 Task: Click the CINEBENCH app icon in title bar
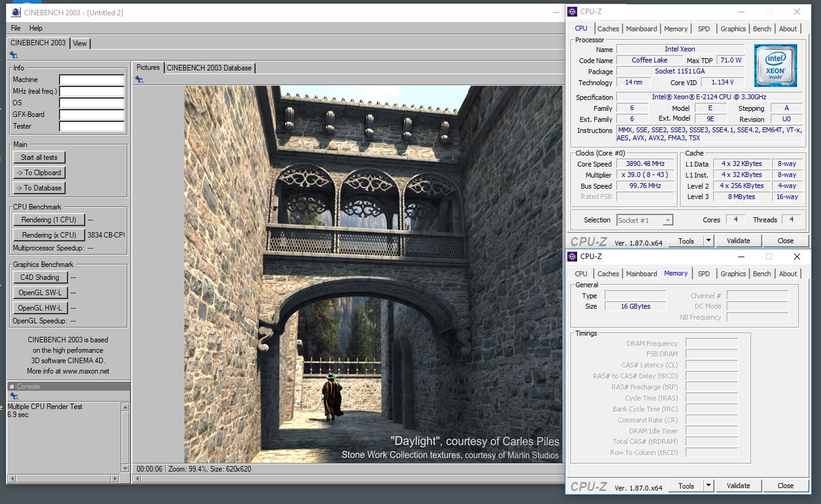click(x=16, y=12)
